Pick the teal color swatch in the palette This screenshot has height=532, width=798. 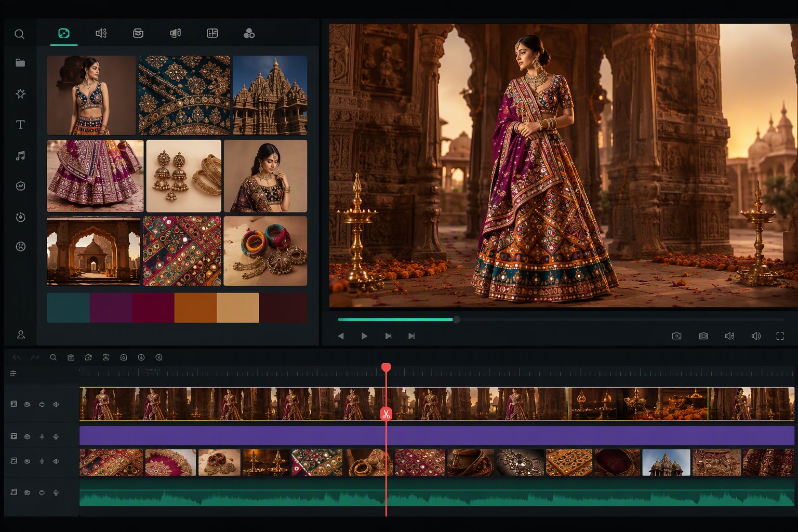68,308
